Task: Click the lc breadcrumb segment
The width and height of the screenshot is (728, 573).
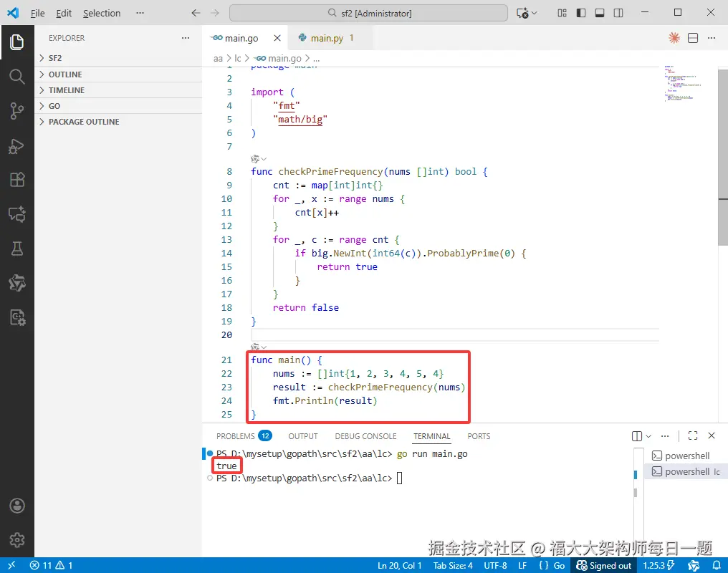Action: (x=238, y=59)
